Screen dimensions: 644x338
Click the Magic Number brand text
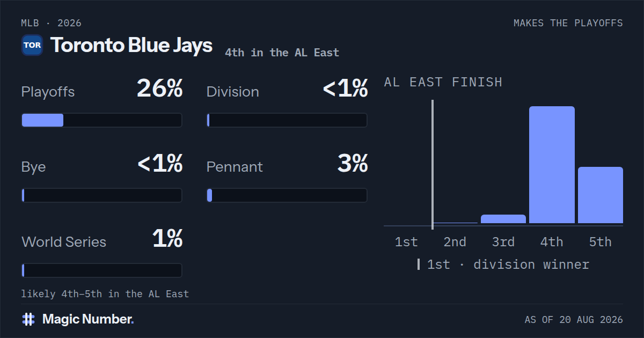[x=88, y=319]
